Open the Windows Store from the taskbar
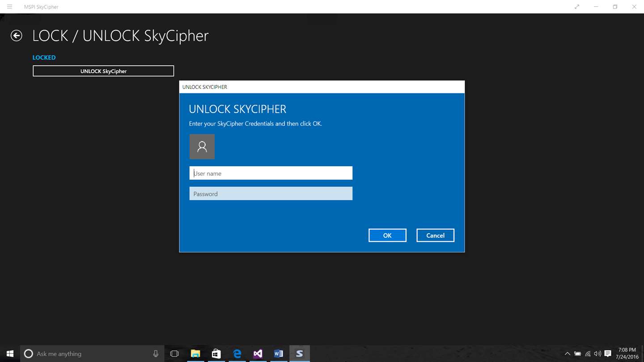The height and width of the screenshot is (362, 644). point(216,354)
